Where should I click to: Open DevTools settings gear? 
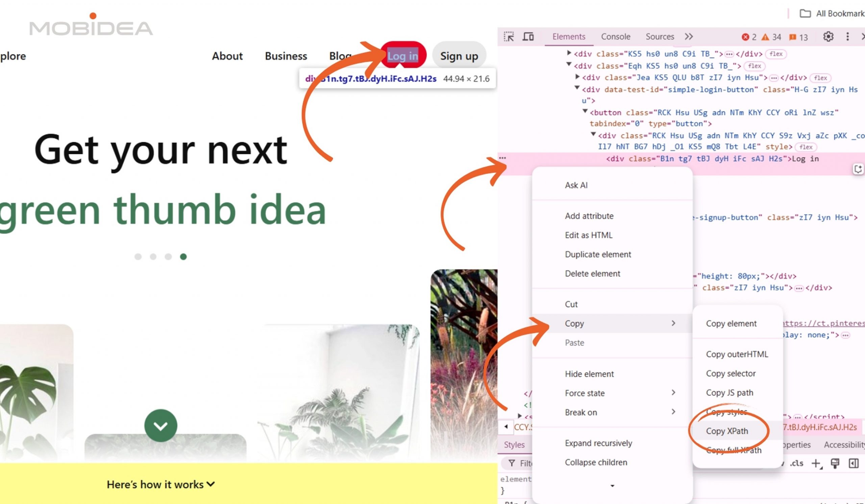828,36
